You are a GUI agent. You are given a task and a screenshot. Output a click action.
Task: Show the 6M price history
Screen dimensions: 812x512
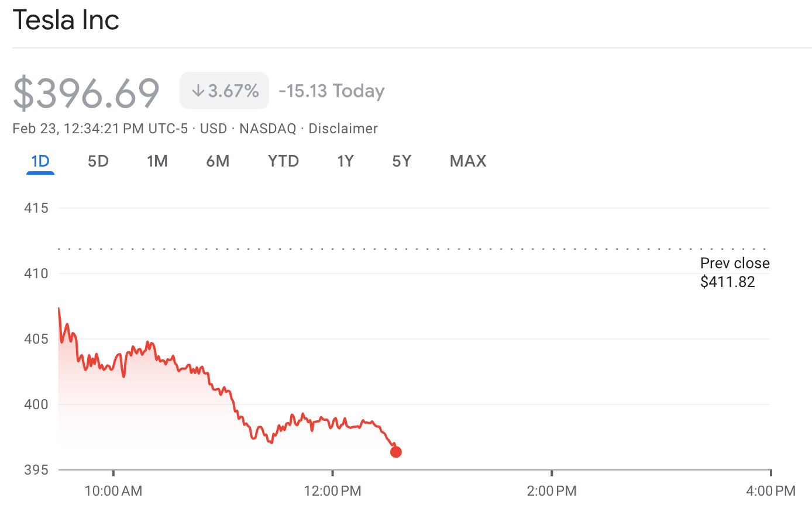(x=218, y=161)
